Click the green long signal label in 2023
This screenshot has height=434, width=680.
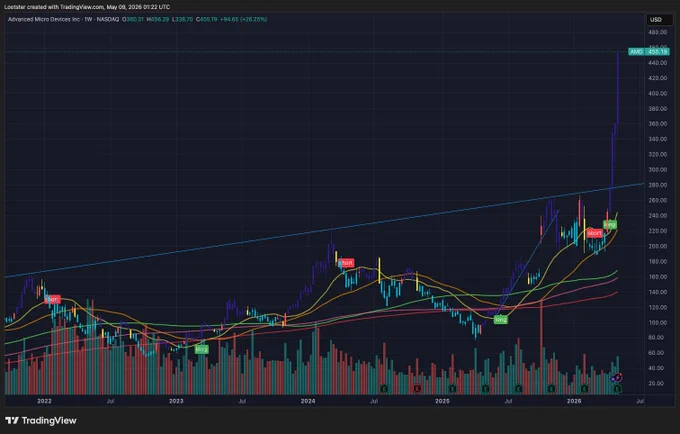(201, 349)
